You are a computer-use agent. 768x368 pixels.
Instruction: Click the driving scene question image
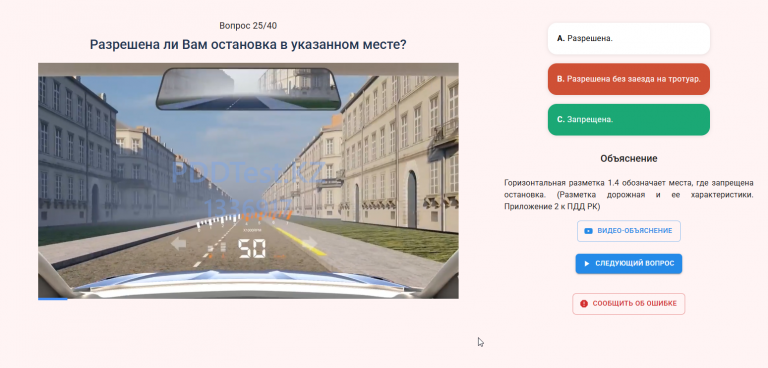248,180
